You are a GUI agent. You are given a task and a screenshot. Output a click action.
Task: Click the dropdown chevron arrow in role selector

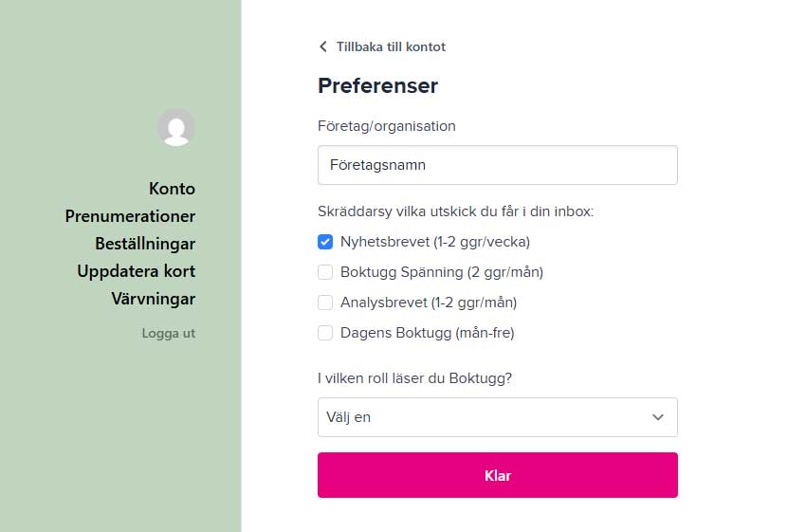658,417
